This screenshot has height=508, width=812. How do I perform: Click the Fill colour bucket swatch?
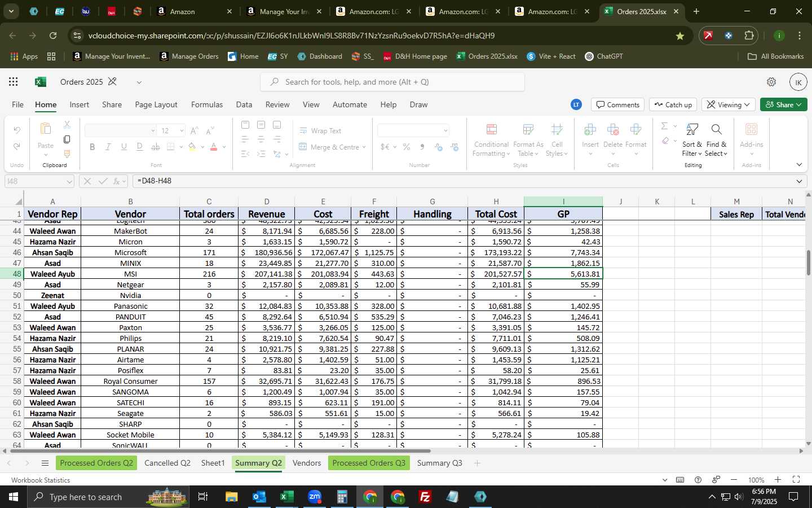click(x=192, y=147)
